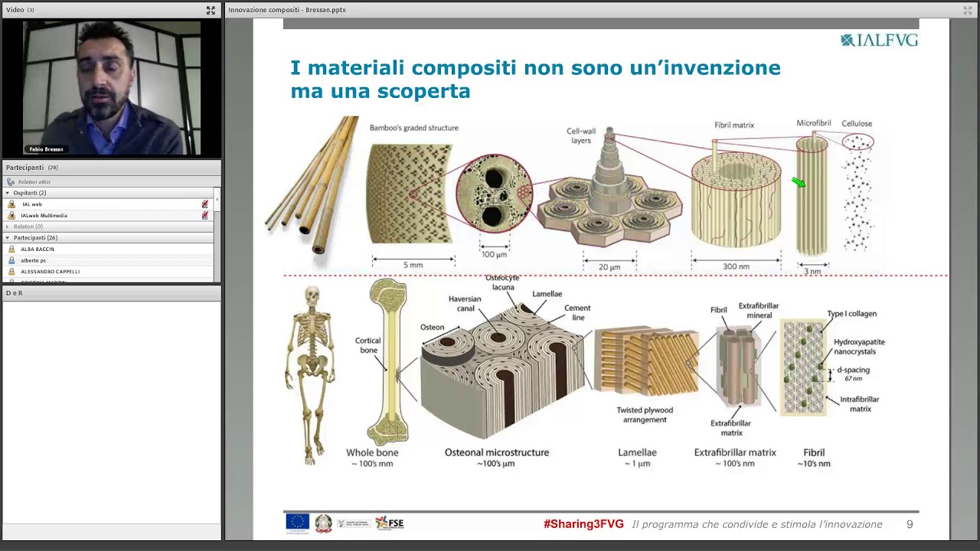980x551 pixels.
Task: Click the Microfibril label
Action: 814,123
